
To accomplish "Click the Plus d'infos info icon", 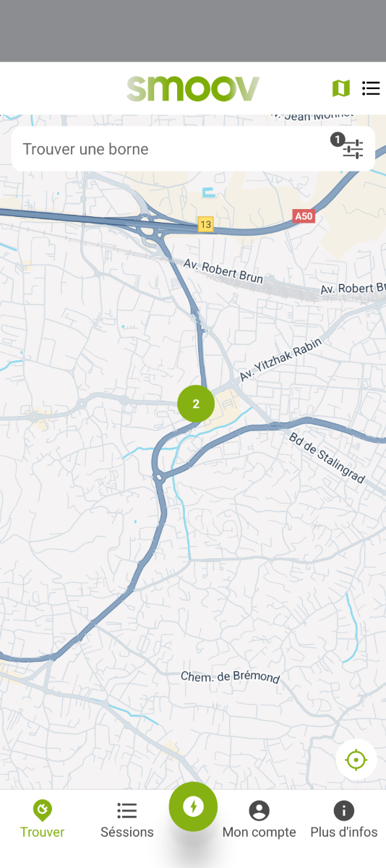I will point(344,810).
